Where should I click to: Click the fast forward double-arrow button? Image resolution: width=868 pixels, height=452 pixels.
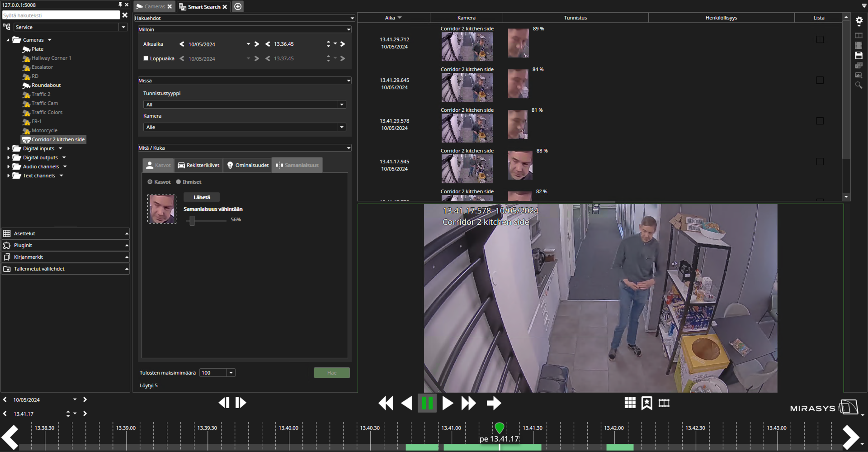coord(468,403)
